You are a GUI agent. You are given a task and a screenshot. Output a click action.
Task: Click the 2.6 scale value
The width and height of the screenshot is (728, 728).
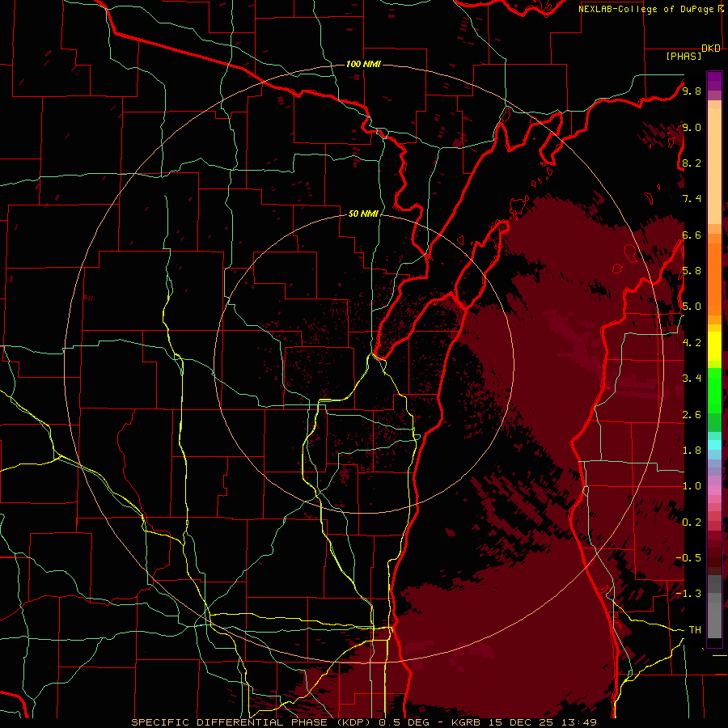click(692, 414)
